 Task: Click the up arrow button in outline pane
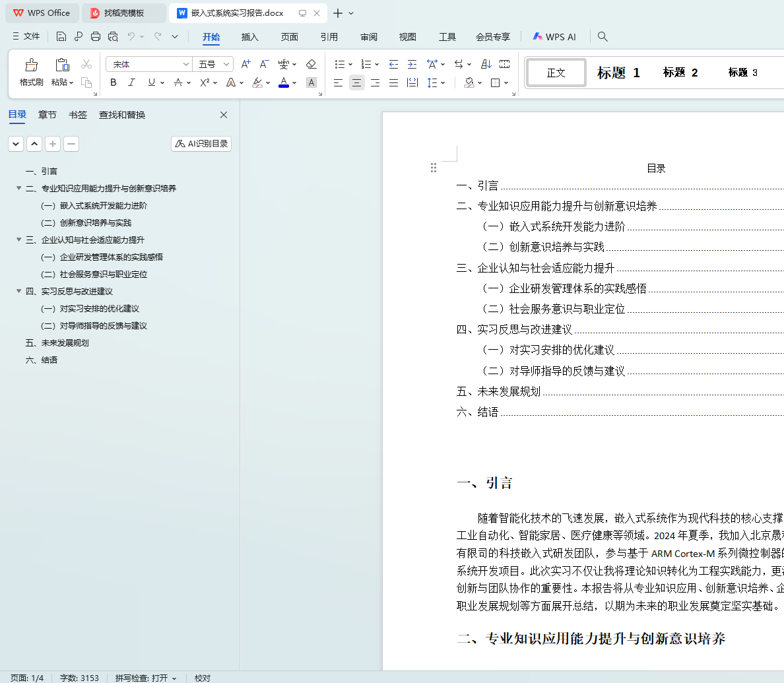click(34, 144)
